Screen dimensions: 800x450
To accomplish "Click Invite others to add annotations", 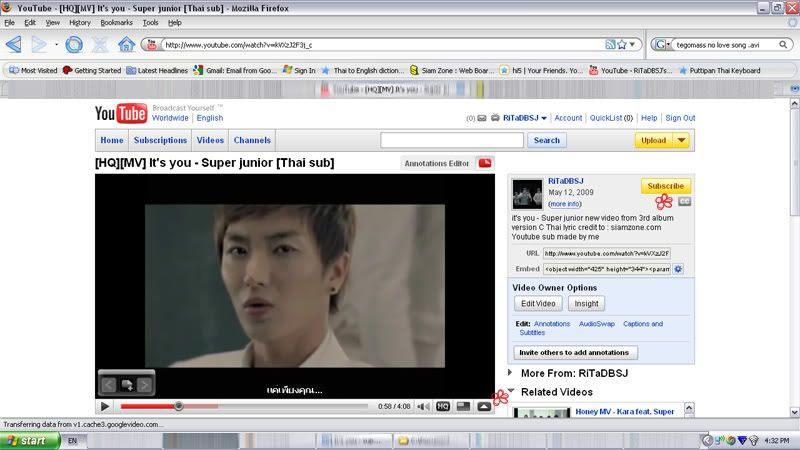I will coord(575,353).
